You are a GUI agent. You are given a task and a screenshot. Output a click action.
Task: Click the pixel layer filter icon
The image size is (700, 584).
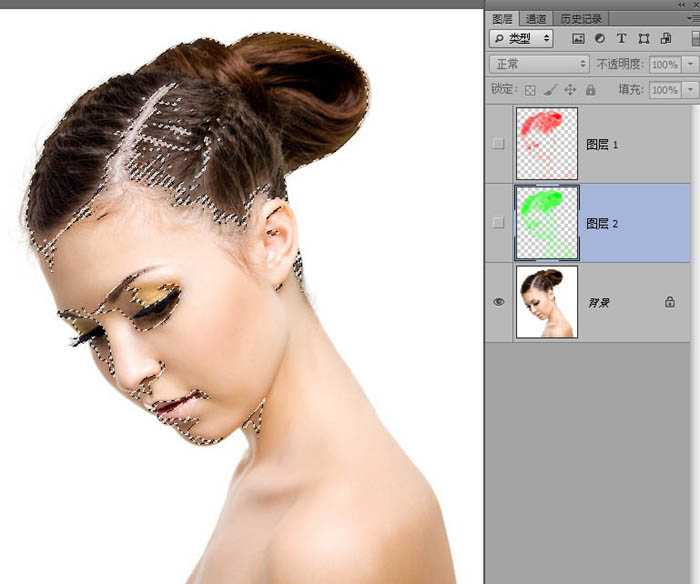pyautogui.click(x=577, y=38)
